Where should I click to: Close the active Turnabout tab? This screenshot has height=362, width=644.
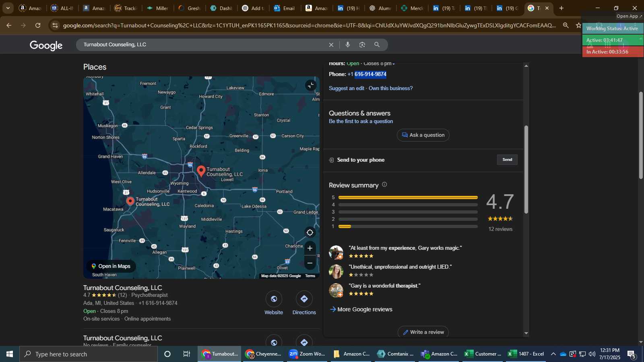[547, 8]
